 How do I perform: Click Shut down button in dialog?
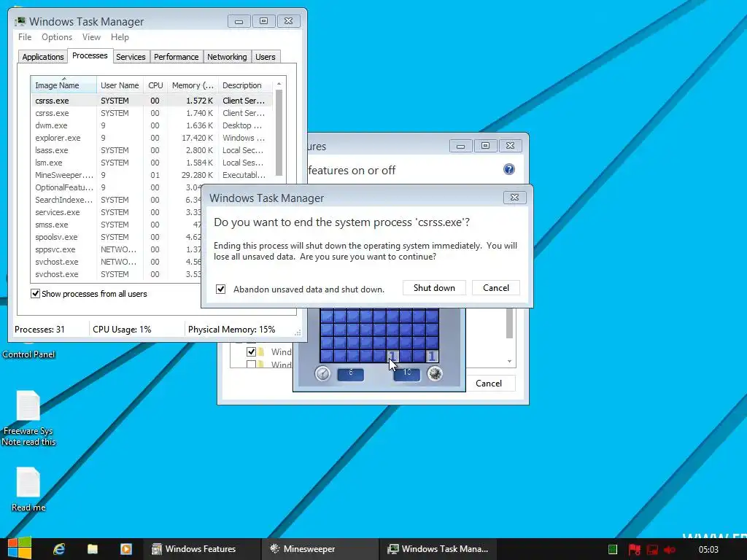click(434, 287)
